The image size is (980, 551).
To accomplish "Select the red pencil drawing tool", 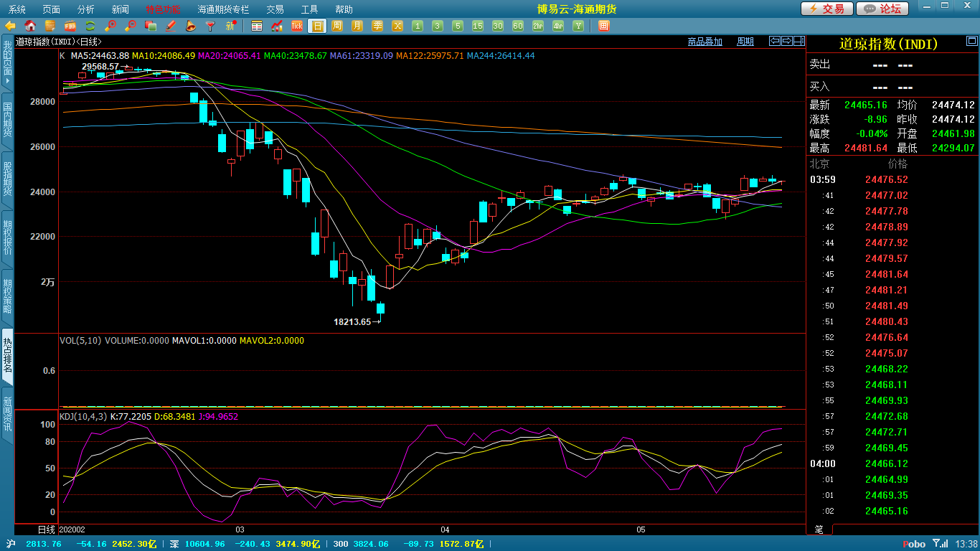I will click(x=171, y=26).
